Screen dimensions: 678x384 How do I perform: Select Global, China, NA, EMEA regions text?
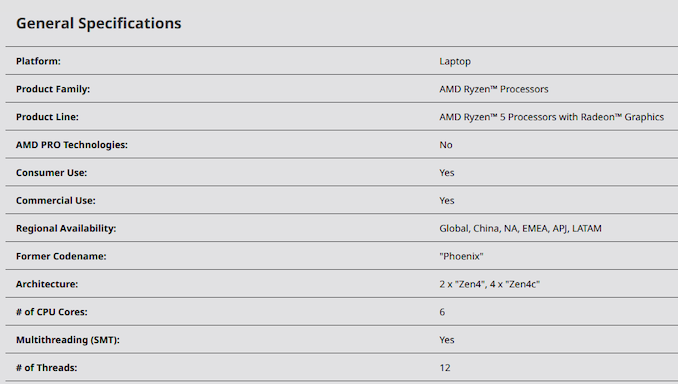(520, 228)
